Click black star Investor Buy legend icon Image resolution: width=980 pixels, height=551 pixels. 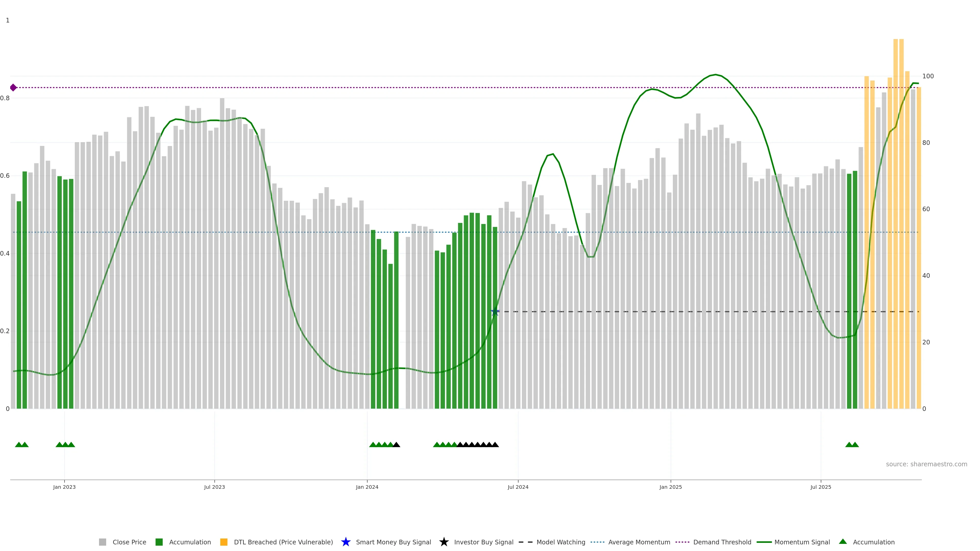pyautogui.click(x=444, y=542)
